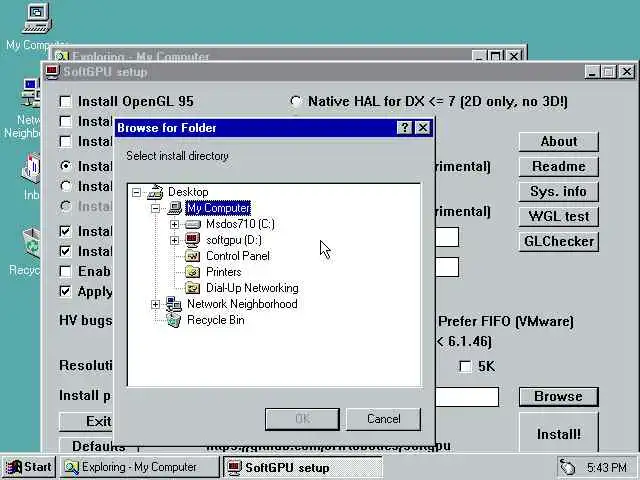This screenshot has height=480, width=640.
Task: Click the help question mark button in Browse dialog
Action: [x=404, y=128]
